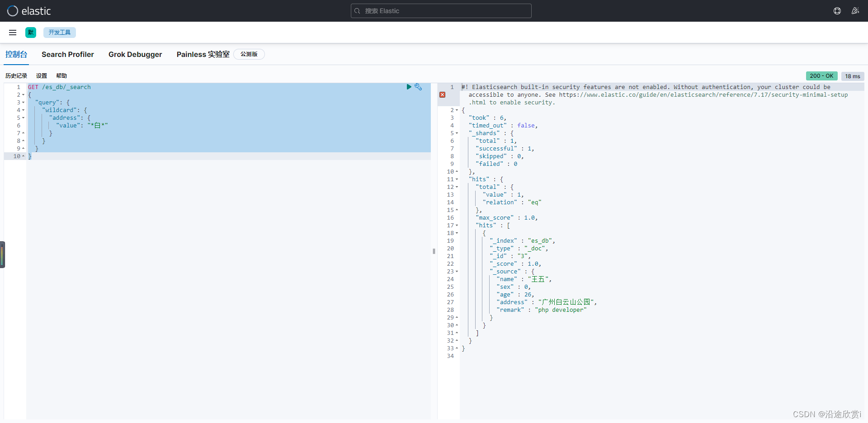Viewport: 868px width, 423px height.
Task: Collapse the wildcard block at editor line 4
Action: pyautogui.click(x=23, y=110)
